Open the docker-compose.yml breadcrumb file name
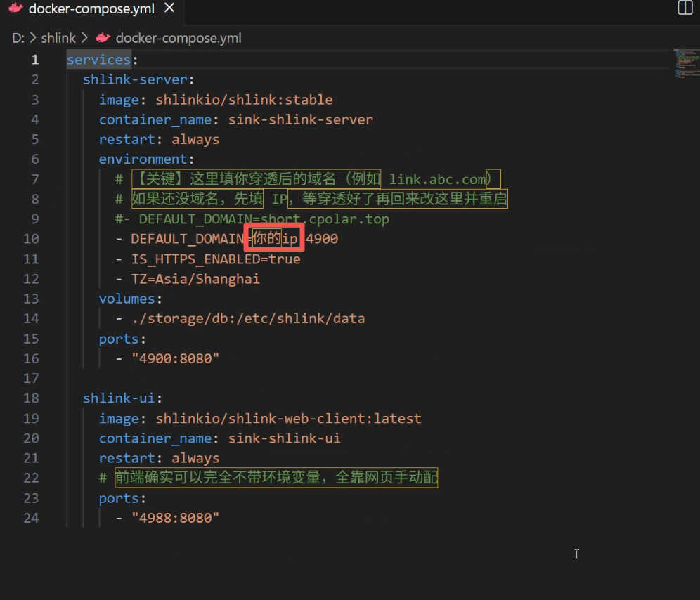The height and width of the screenshot is (600, 700). [178, 38]
